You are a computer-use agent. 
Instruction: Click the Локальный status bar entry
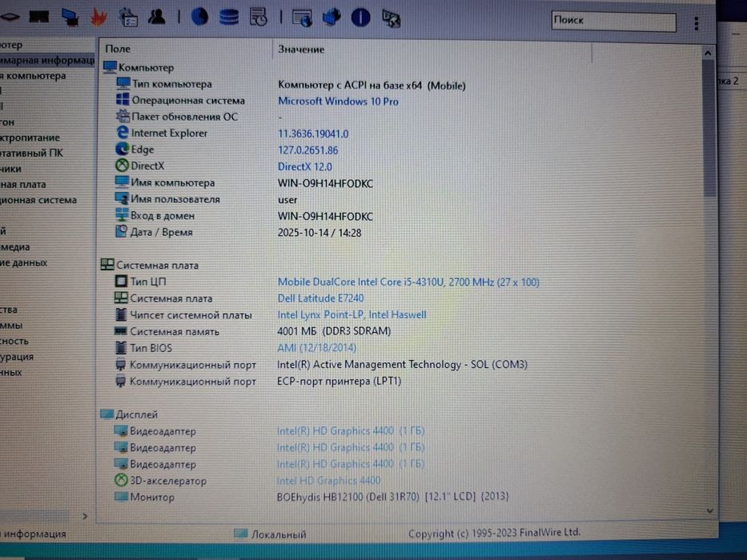[x=270, y=534]
